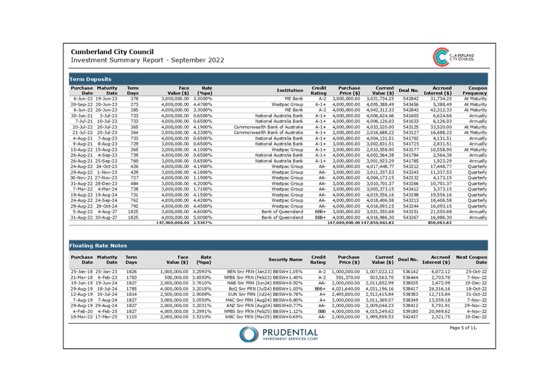Image resolution: width=559 pixels, height=392 pixels.
Task: Select deal number 543125
Action: pyautogui.click(x=410, y=127)
